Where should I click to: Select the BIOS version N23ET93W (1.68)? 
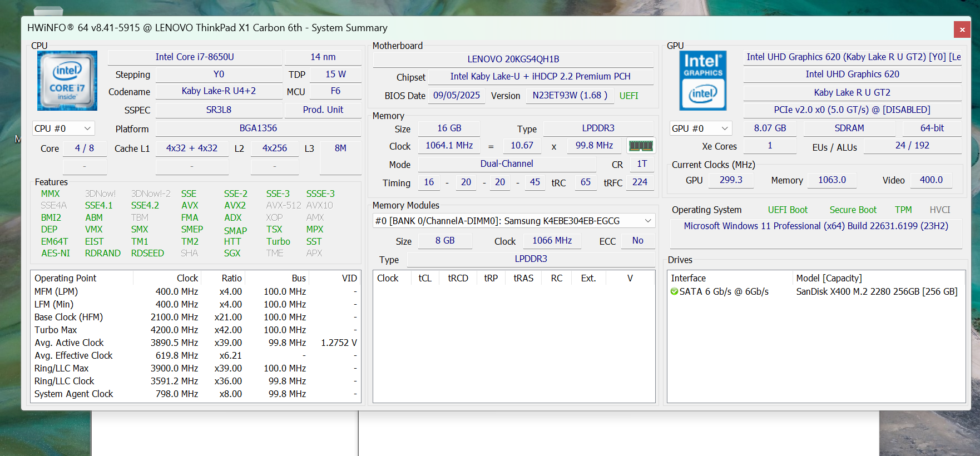point(570,95)
